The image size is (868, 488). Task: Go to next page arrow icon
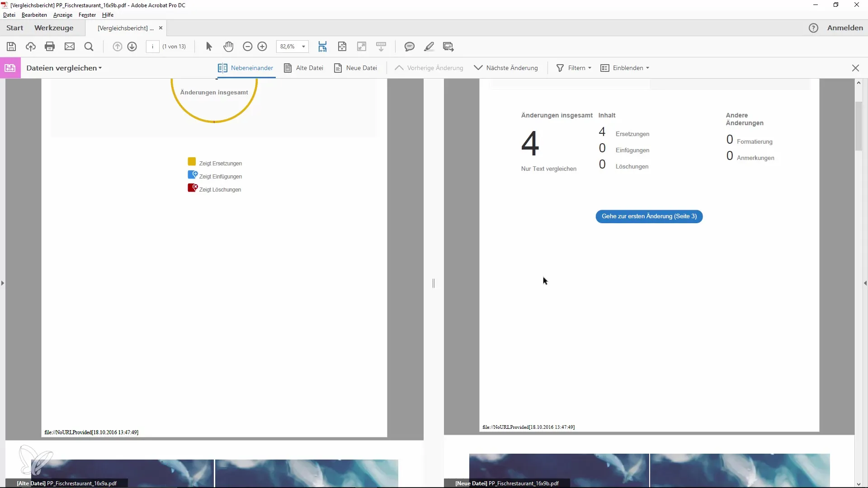click(x=132, y=47)
